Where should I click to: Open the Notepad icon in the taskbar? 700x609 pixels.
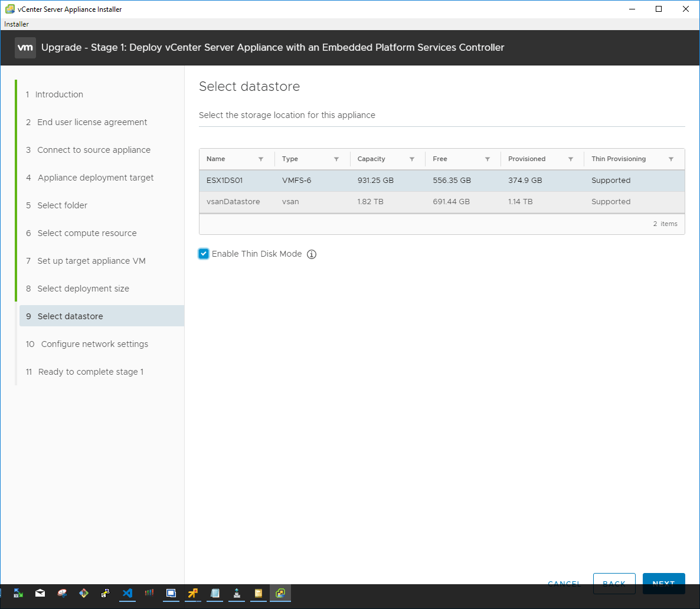(215, 593)
